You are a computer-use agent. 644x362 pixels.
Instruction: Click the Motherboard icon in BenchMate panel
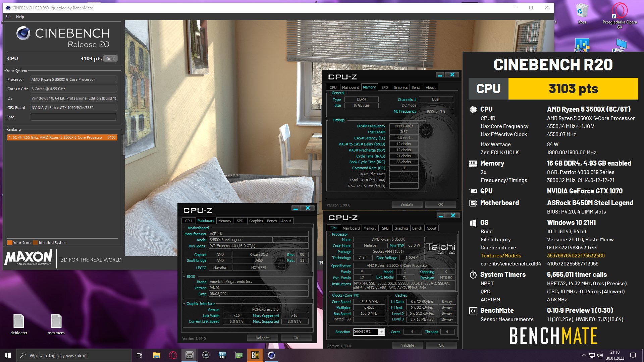tap(473, 203)
